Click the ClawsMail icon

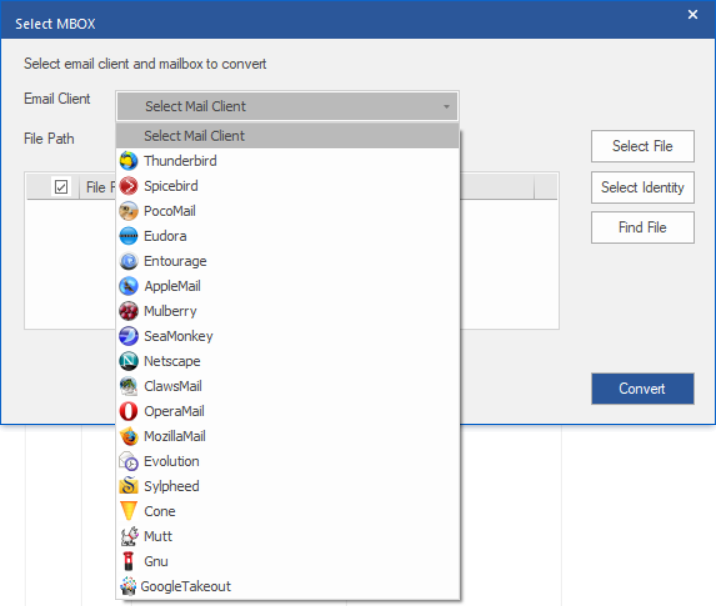[x=128, y=386]
